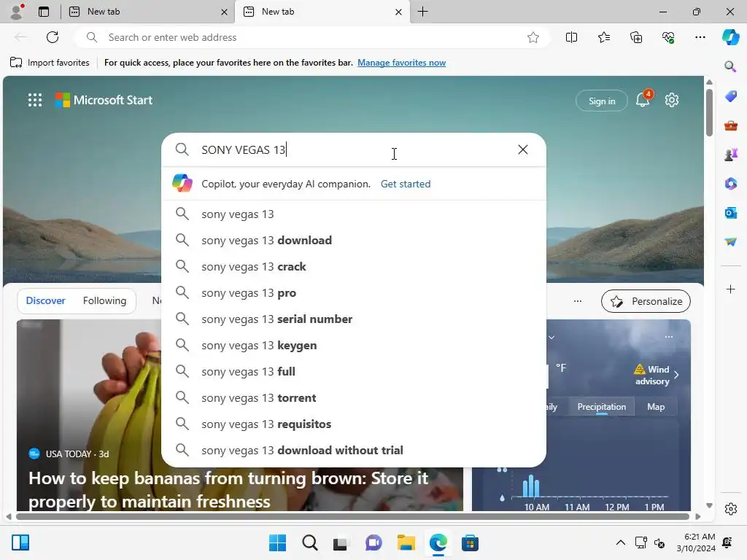Open Browser essentials heart icon
Viewport: 747px width, 560px height.
coord(668,37)
